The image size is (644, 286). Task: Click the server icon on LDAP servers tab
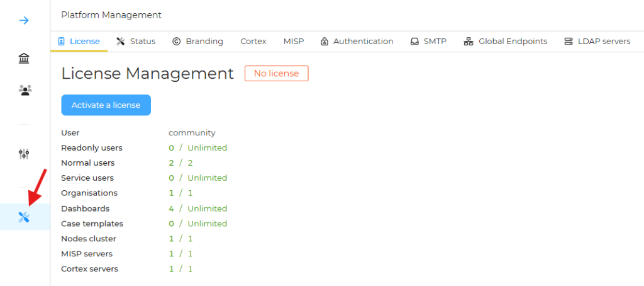(x=569, y=42)
